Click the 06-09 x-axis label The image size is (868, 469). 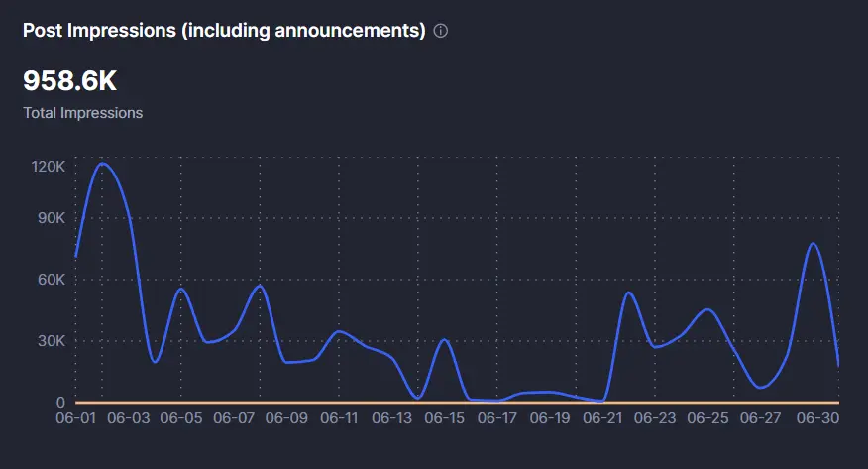point(286,418)
